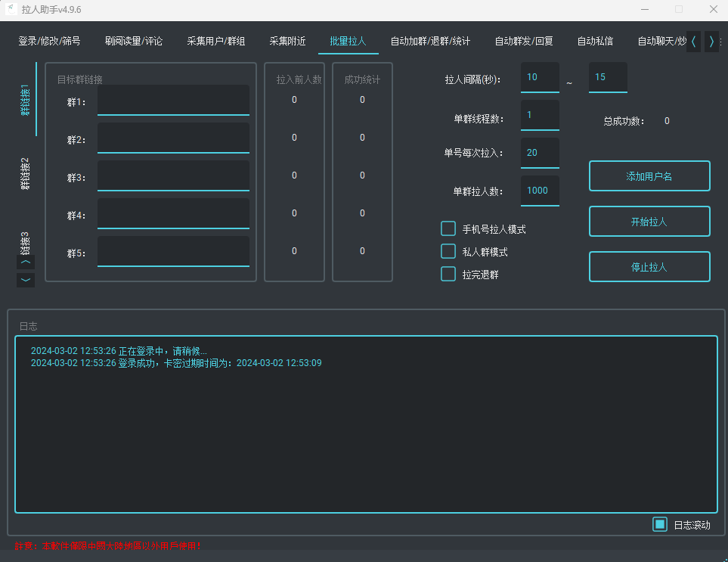The image size is (728, 562).
Task: Click inside the 日志 log output area
Action: 366,431
